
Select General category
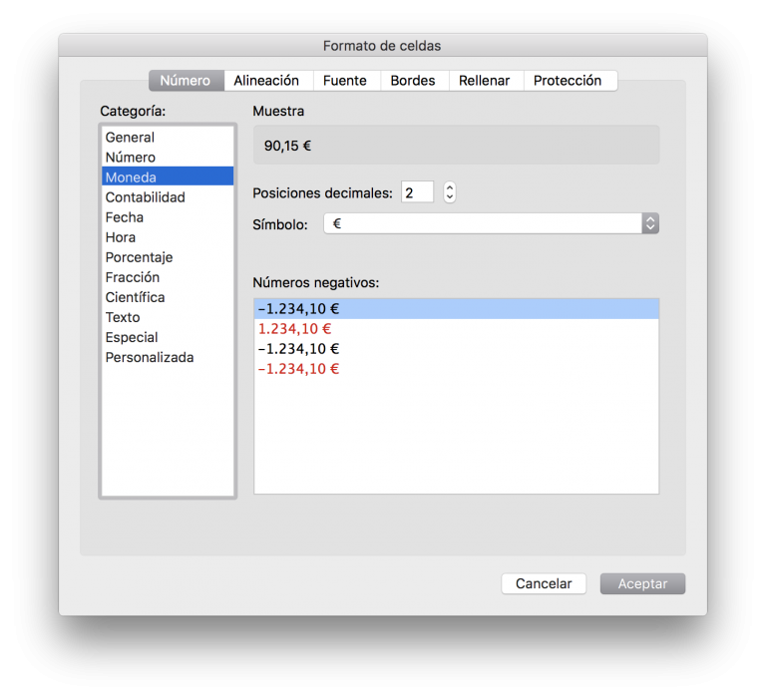(168, 138)
